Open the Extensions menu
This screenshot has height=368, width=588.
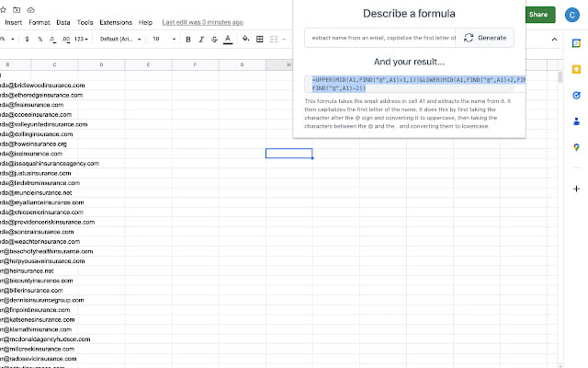click(x=116, y=22)
